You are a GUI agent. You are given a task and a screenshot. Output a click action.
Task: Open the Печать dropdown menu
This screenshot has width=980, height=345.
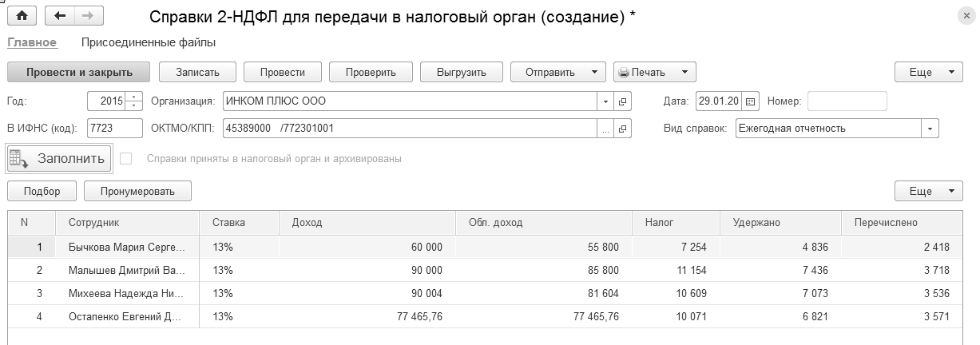pyautogui.click(x=684, y=72)
